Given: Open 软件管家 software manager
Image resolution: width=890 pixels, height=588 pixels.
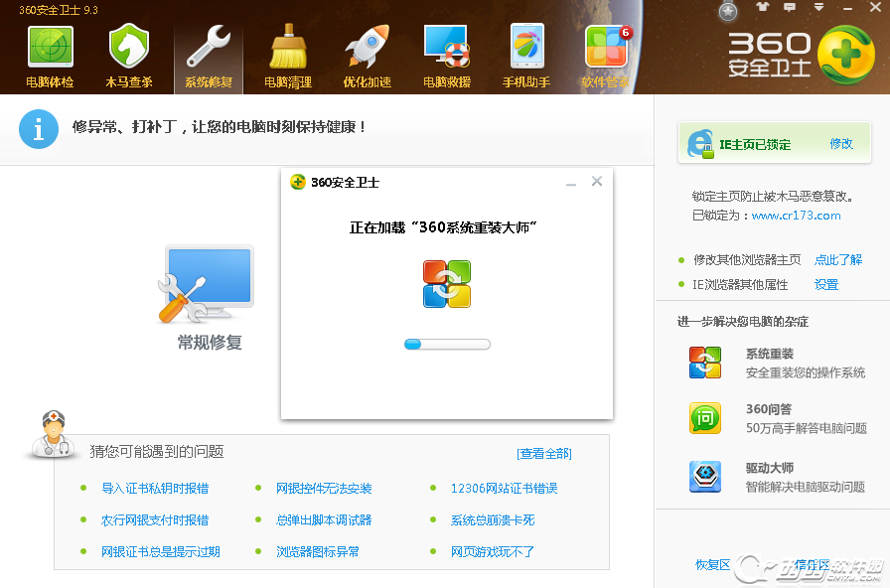Looking at the screenshot, I should [606, 56].
